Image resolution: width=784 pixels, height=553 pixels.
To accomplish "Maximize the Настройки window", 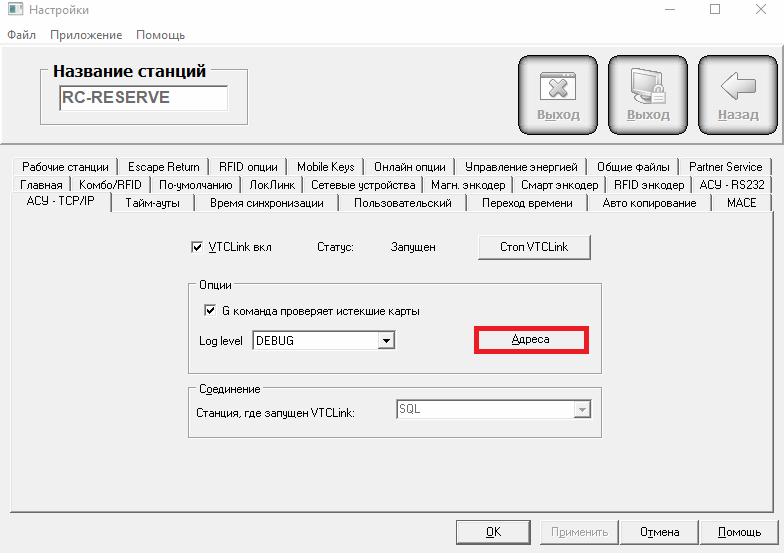I will coord(715,10).
